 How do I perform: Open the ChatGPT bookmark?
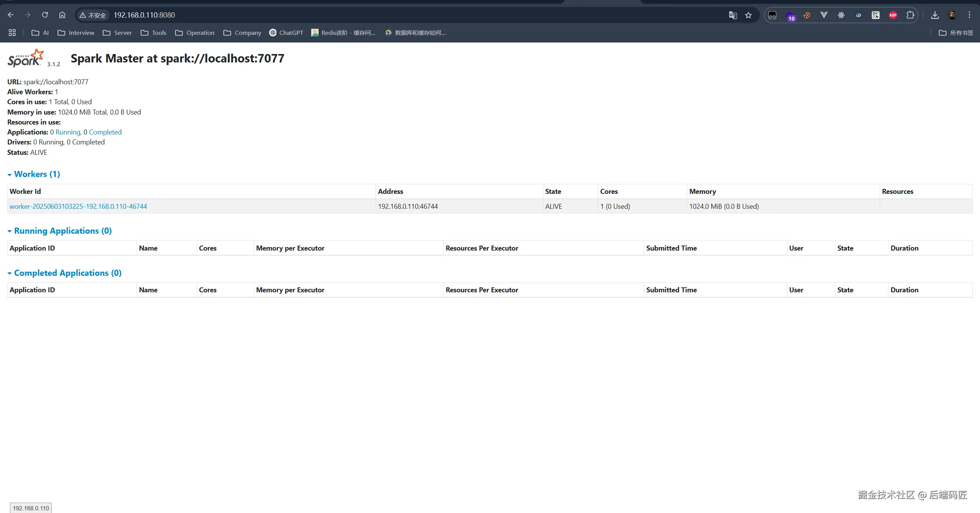pyautogui.click(x=286, y=33)
